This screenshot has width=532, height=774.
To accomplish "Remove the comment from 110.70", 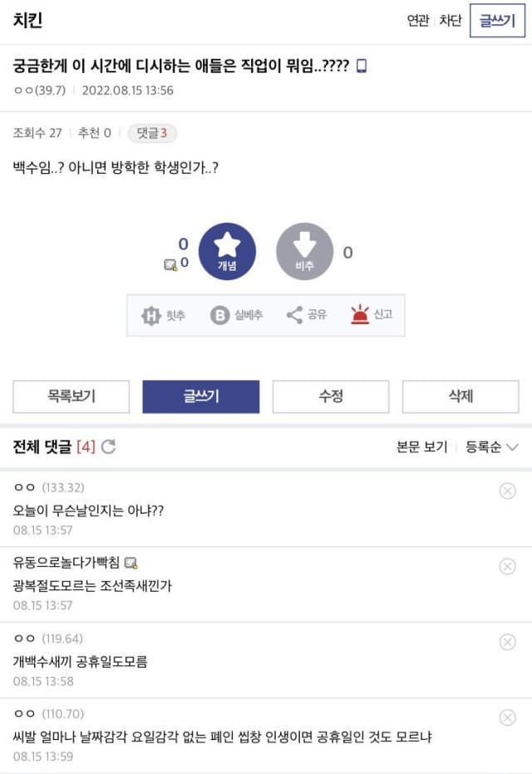I will (x=507, y=717).
